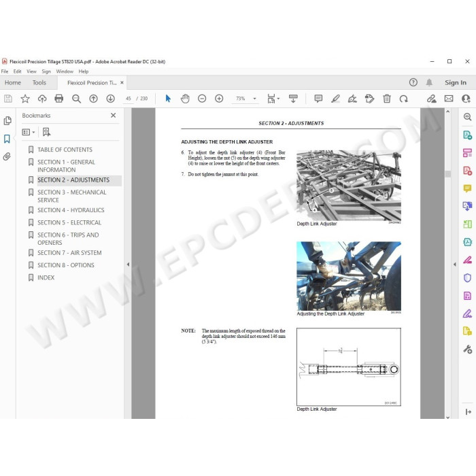The height and width of the screenshot is (476, 476).
Task: Collapse the left navigation pane arrow
Action: (128, 265)
